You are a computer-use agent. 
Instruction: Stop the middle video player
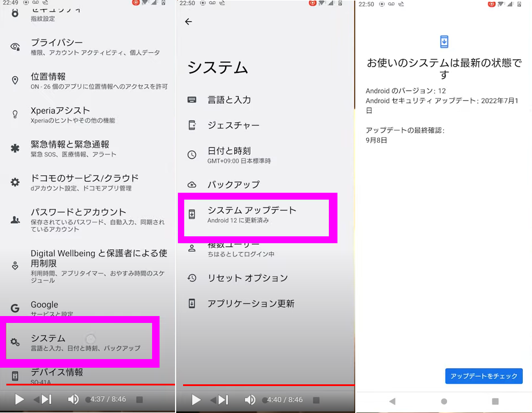[316, 400]
